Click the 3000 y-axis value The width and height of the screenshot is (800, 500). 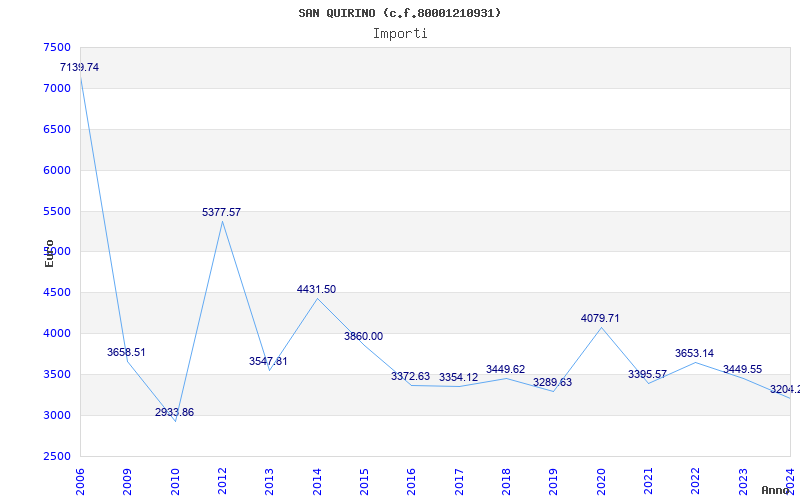(57, 415)
